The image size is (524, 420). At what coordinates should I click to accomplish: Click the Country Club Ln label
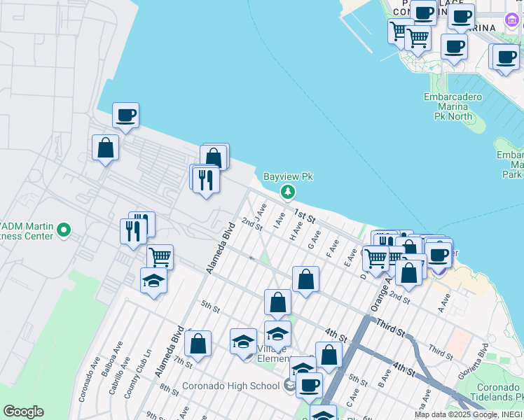click(138, 374)
